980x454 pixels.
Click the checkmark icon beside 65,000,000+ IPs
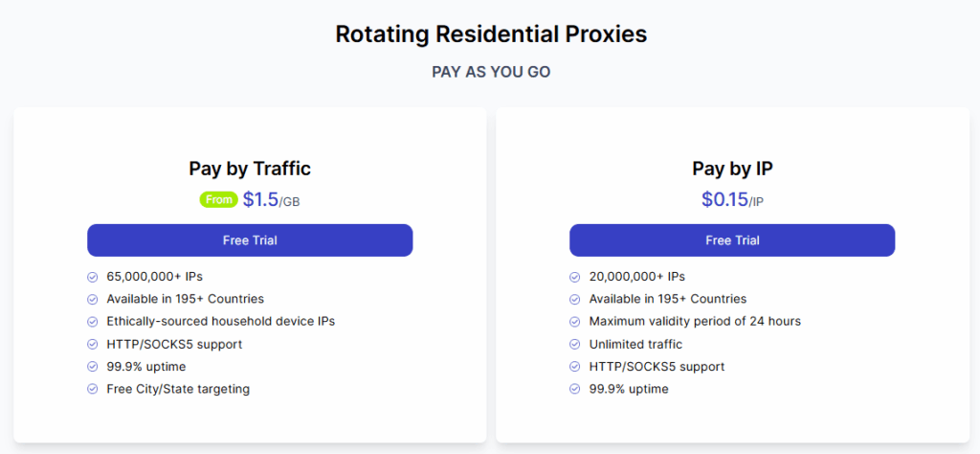click(93, 277)
